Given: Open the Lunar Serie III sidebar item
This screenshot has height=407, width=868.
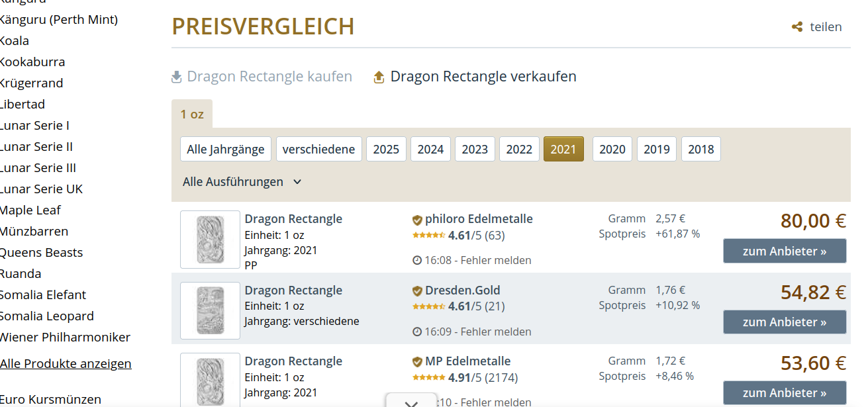Looking at the screenshot, I should point(38,167).
